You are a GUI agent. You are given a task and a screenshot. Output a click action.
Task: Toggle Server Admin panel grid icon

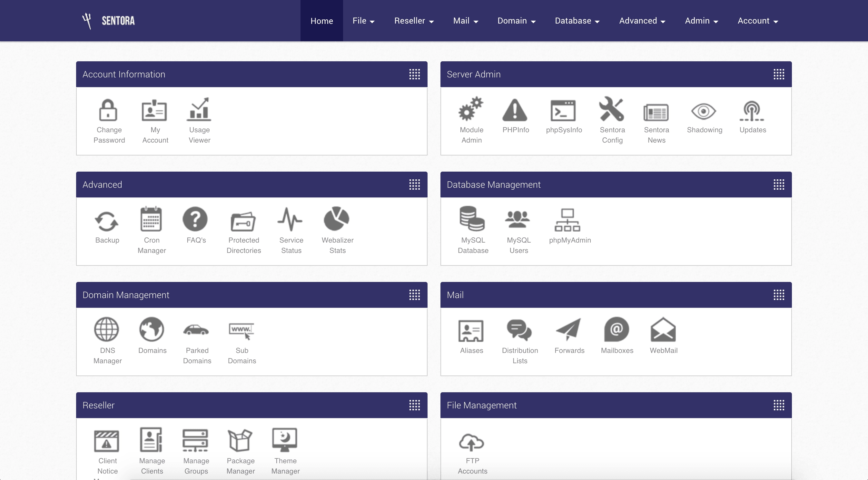[779, 74]
